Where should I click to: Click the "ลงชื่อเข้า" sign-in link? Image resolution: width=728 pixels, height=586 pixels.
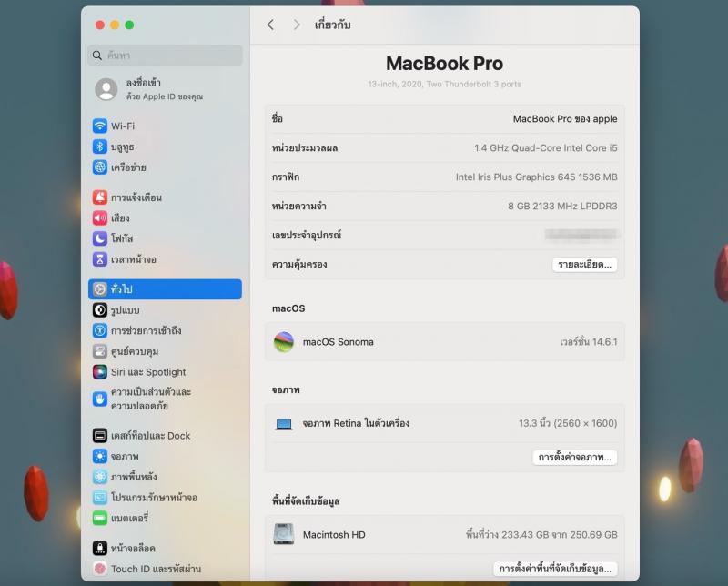(144, 83)
